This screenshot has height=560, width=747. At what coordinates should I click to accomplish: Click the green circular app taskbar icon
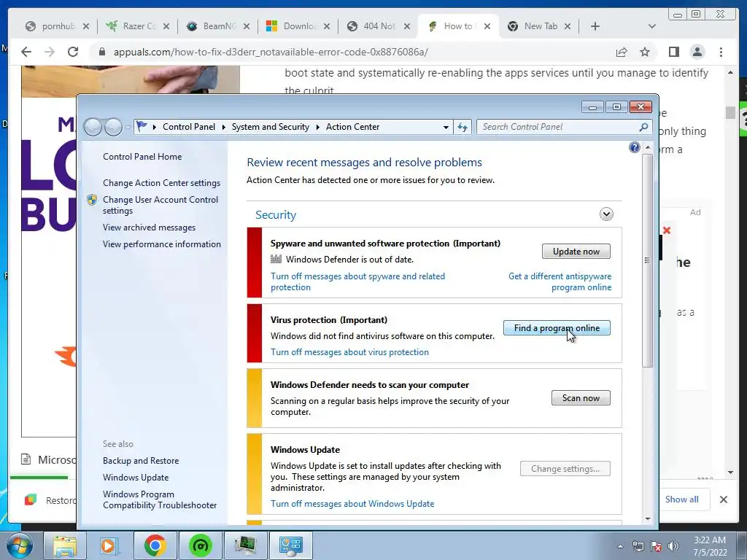[x=200, y=545]
